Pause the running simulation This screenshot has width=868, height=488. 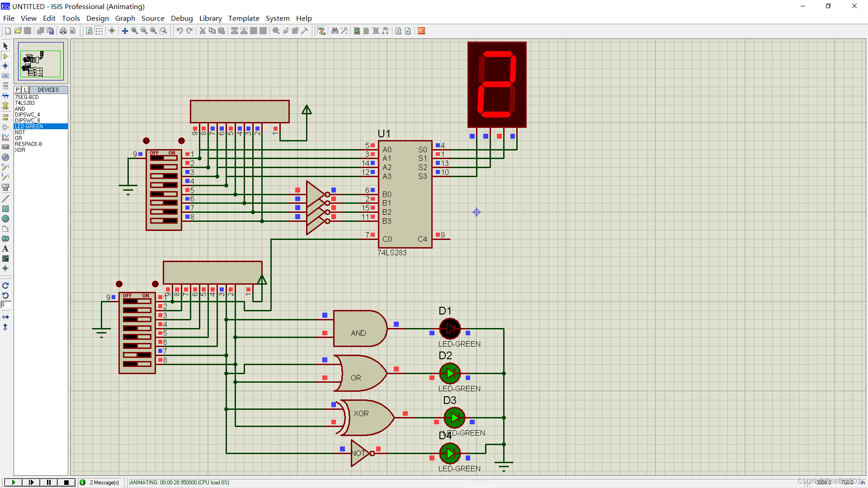click(x=49, y=483)
